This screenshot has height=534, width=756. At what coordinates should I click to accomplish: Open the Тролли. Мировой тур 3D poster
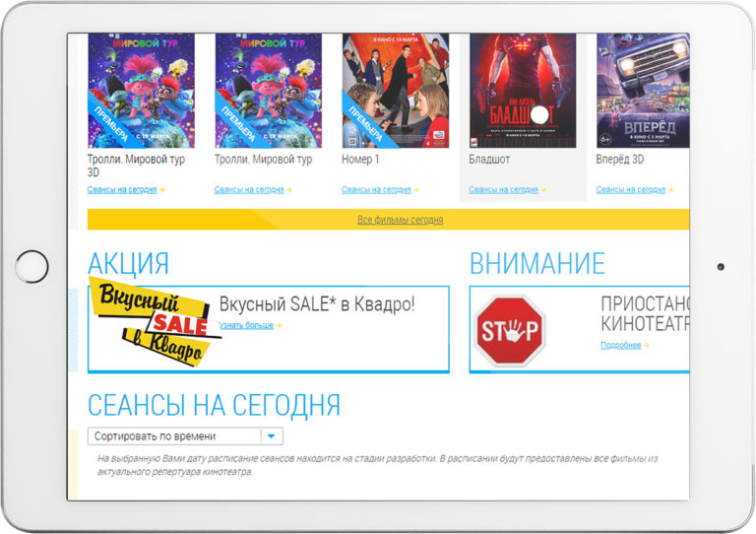[x=141, y=90]
